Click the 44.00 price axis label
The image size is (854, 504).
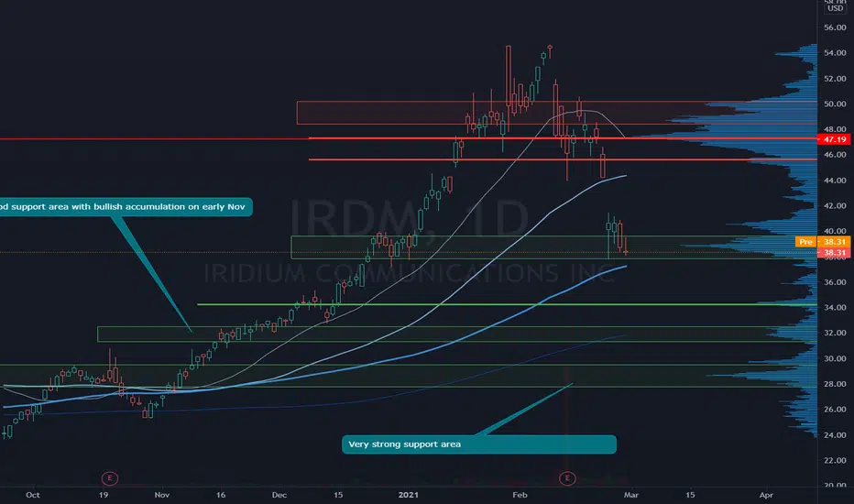[835, 181]
